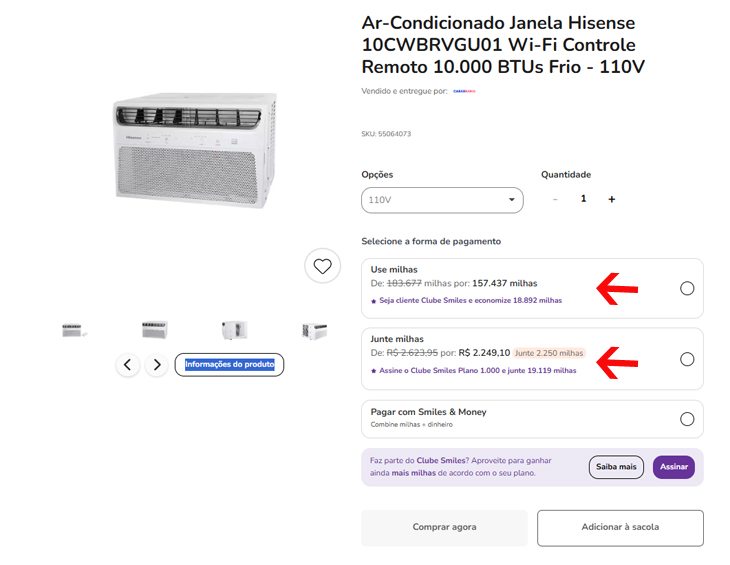Select the Junte milhas payment option

click(687, 359)
